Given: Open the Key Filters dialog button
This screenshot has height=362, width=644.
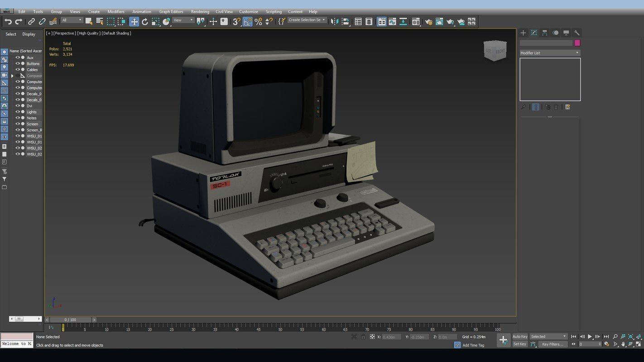Looking at the screenshot, I should click(x=553, y=344).
